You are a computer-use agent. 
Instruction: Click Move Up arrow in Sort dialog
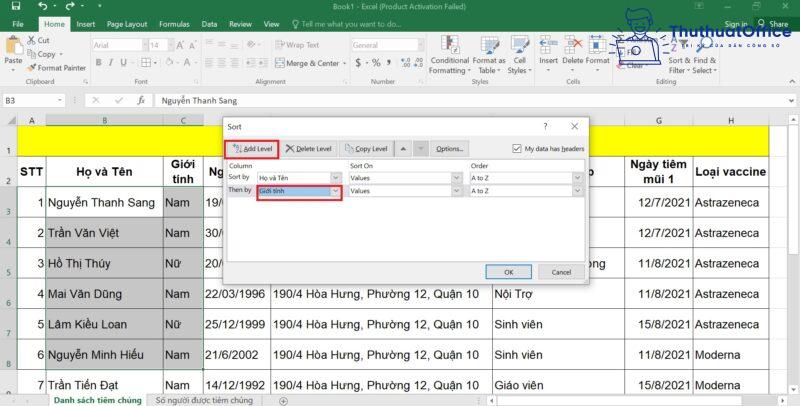coord(403,149)
